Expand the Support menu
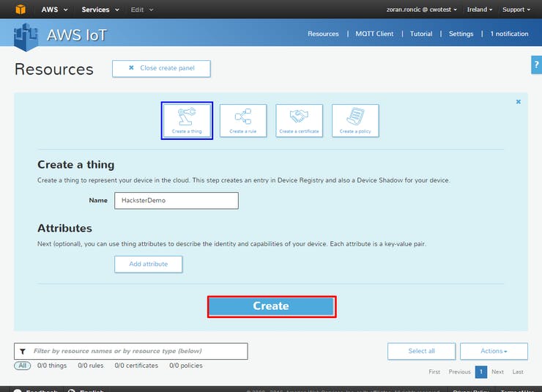 (x=516, y=10)
